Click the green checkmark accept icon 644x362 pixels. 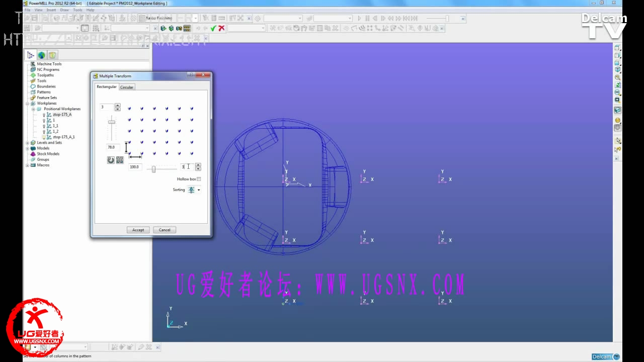click(x=213, y=28)
